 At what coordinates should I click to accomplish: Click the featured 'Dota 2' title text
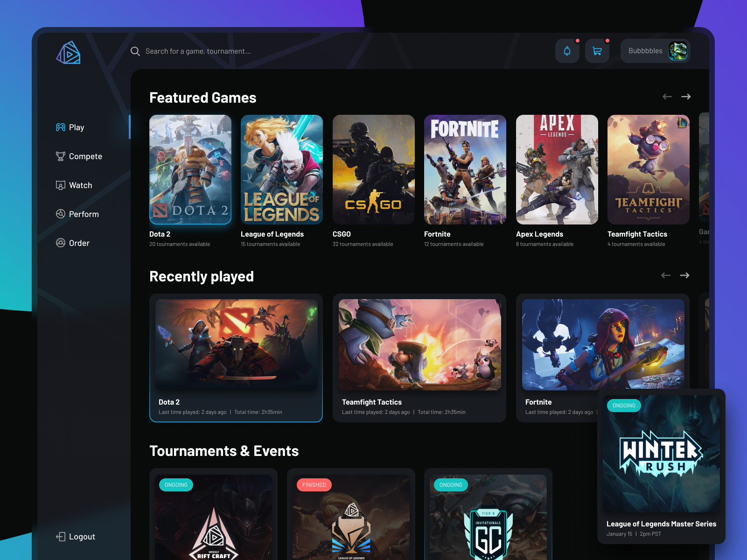click(x=160, y=234)
